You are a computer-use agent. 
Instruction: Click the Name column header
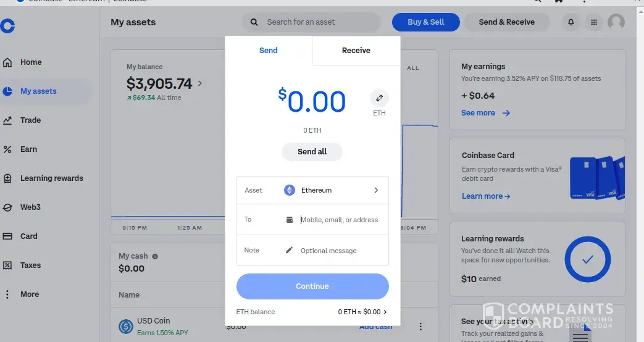(x=129, y=295)
